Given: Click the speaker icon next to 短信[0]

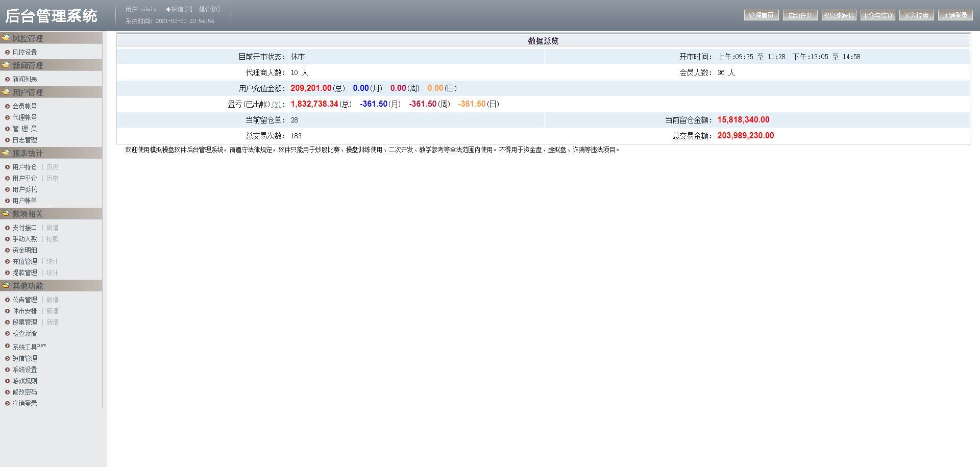Looking at the screenshot, I should 168,9.
